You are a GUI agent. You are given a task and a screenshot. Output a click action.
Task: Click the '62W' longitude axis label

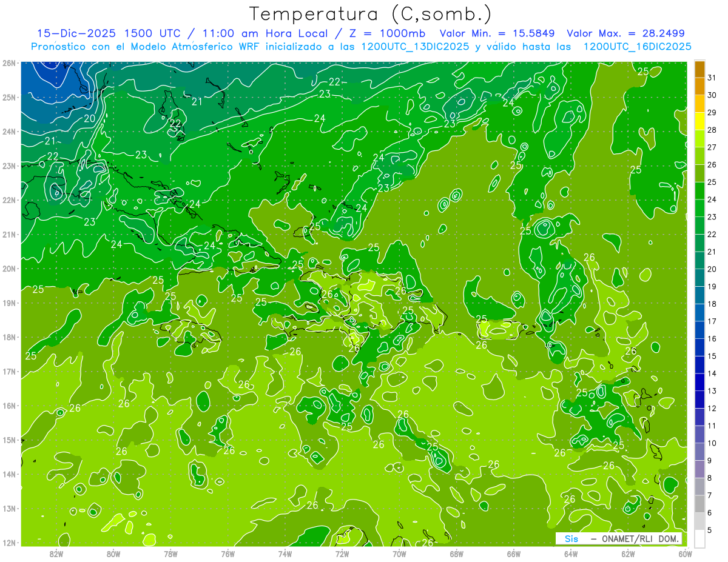[x=629, y=554]
